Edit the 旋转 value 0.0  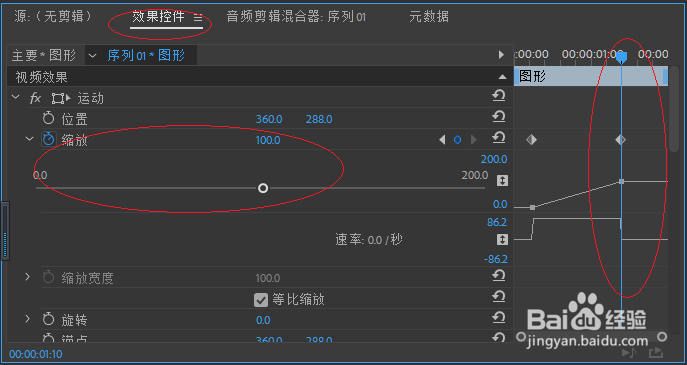coord(263,320)
